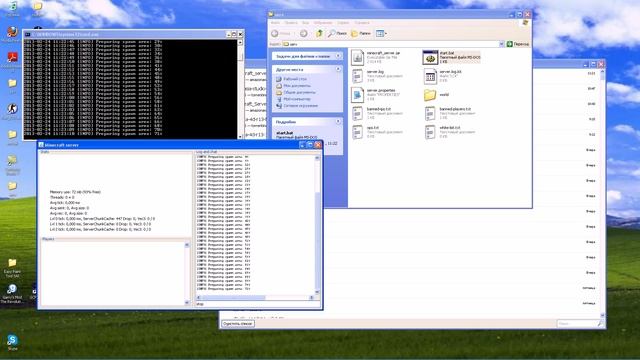Open the Избранное menu in Explorer
This screenshot has height=360, width=640.
[x=323, y=22]
